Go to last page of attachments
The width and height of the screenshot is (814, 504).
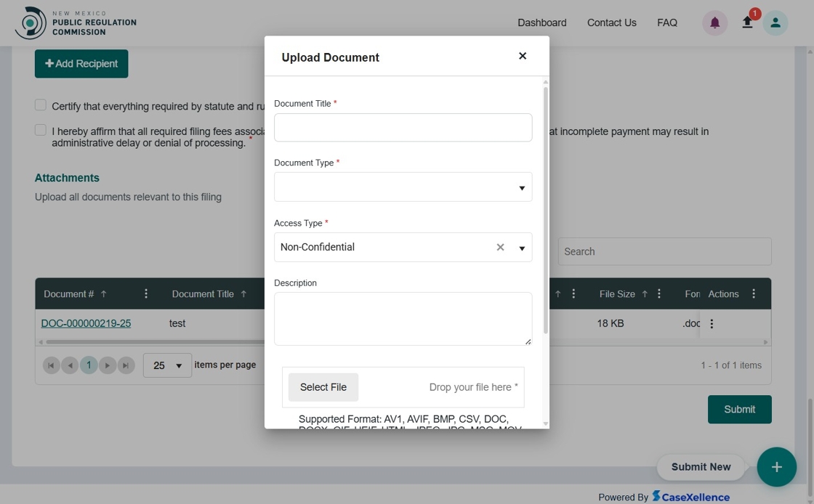pyautogui.click(x=126, y=365)
